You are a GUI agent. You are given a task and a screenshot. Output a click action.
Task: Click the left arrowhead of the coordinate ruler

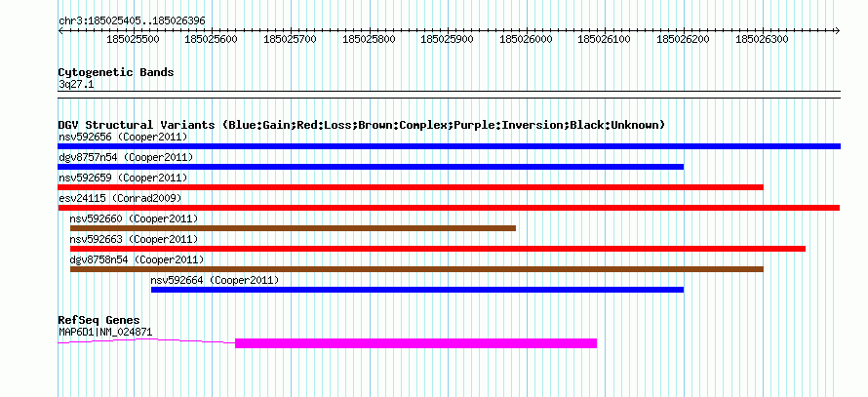[x=60, y=30]
